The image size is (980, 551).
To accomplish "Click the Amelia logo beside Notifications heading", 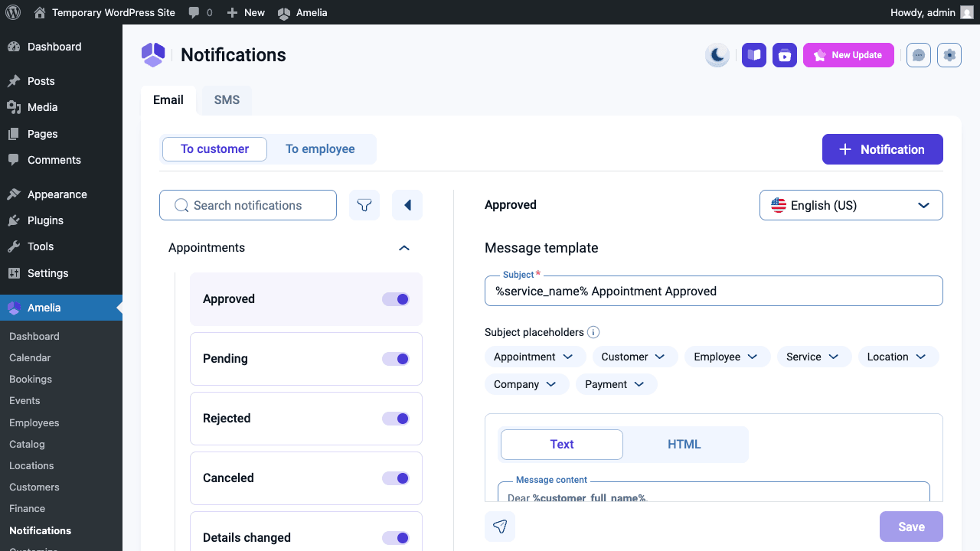I will click(x=153, y=55).
